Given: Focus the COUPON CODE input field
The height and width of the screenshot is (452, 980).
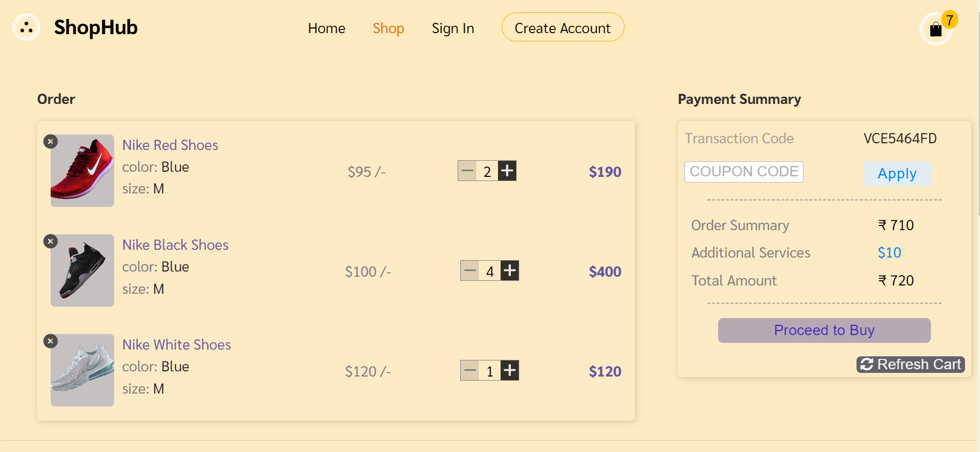Looking at the screenshot, I should [x=744, y=172].
